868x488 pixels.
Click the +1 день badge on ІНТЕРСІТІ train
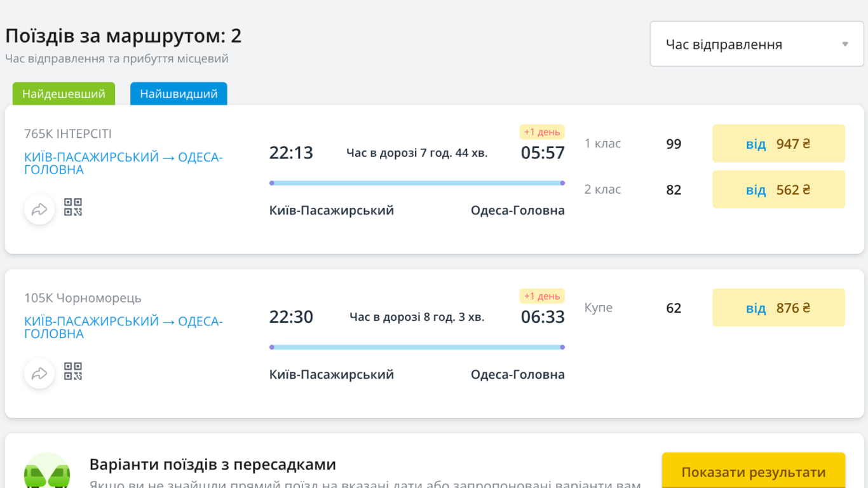[542, 132]
